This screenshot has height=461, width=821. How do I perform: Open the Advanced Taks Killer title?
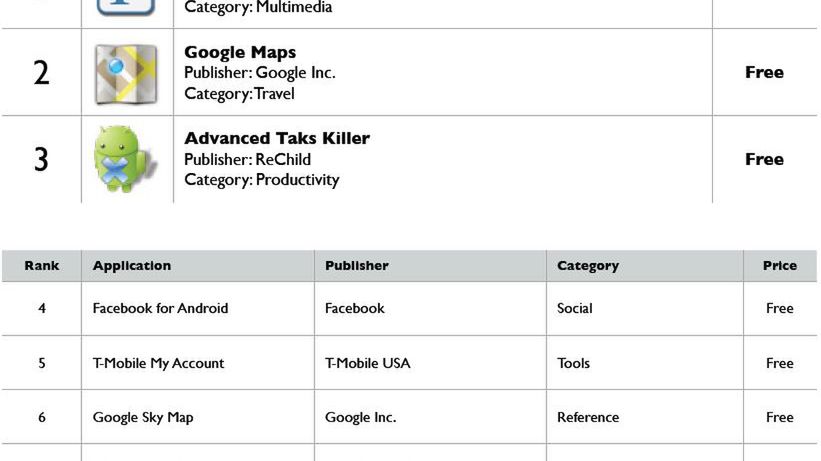[277, 138]
